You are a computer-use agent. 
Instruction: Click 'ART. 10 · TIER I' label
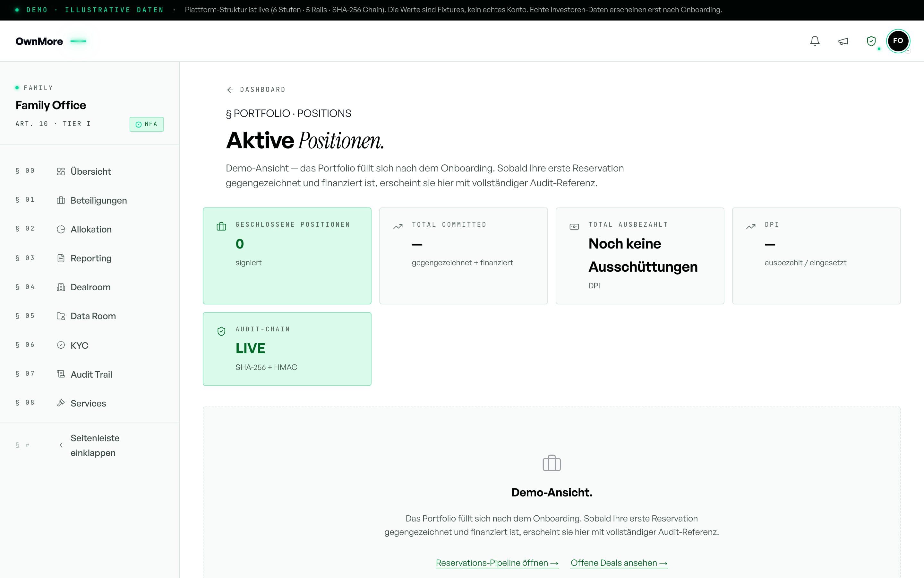[53, 124]
